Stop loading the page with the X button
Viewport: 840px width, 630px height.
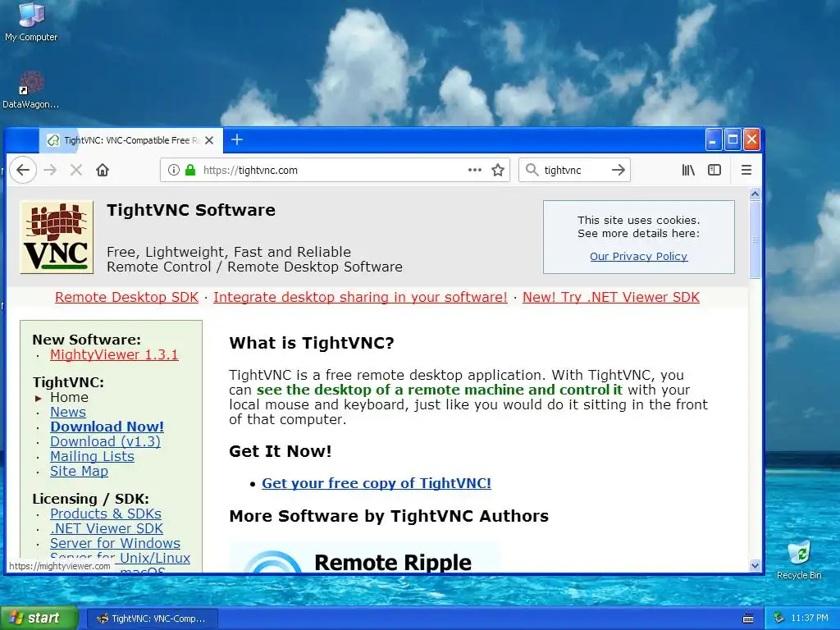(x=76, y=170)
